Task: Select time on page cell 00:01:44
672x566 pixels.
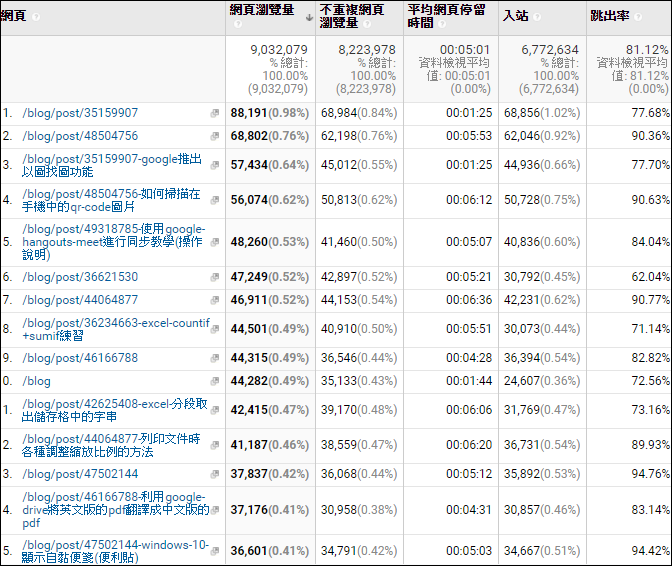Action: pyautogui.click(x=469, y=381)
